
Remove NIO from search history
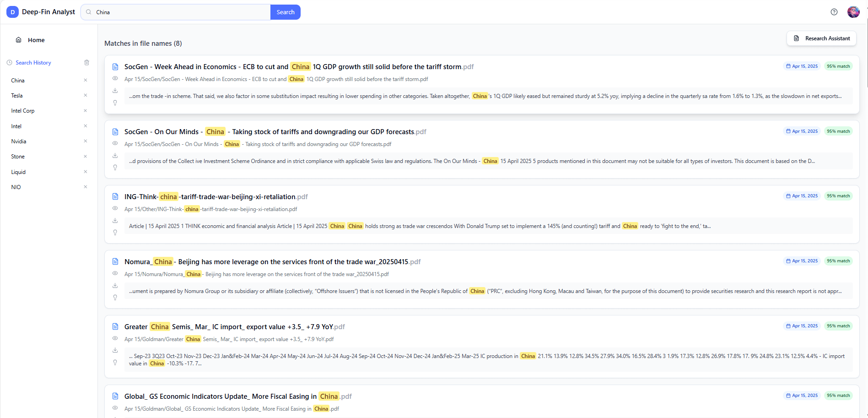coord(86,187)
